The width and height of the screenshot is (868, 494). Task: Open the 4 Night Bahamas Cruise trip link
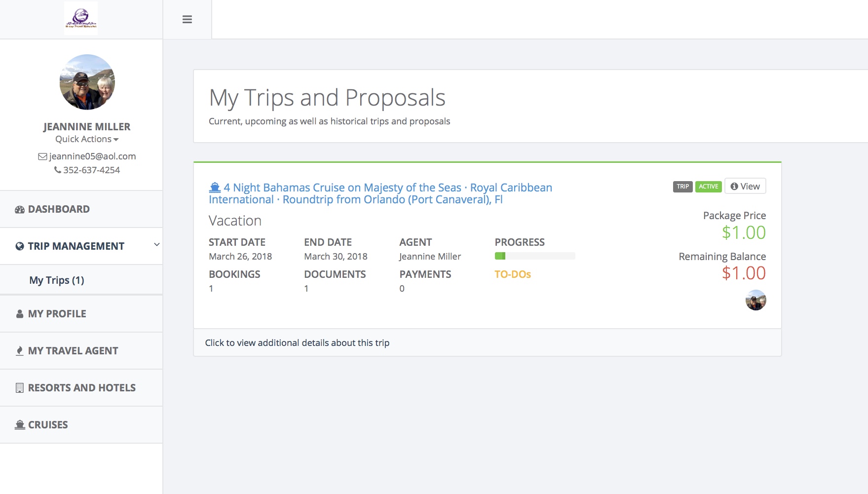(x=380, y=193)
